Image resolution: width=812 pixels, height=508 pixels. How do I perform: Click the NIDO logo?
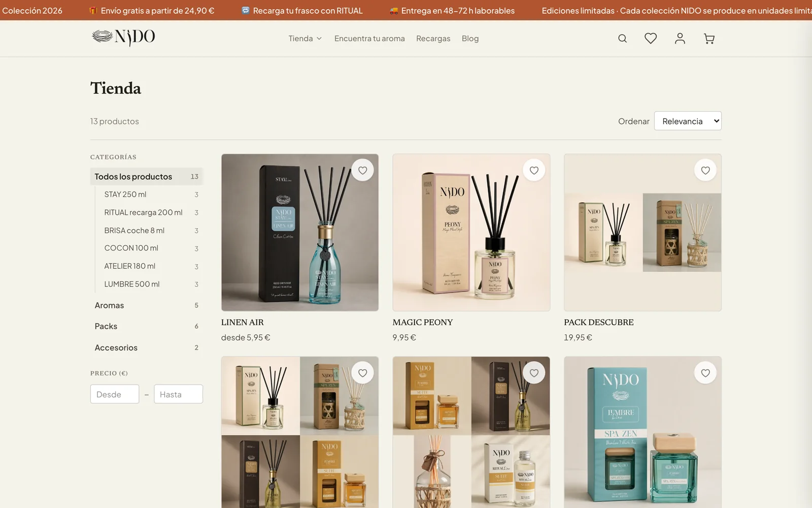(123, 37)
